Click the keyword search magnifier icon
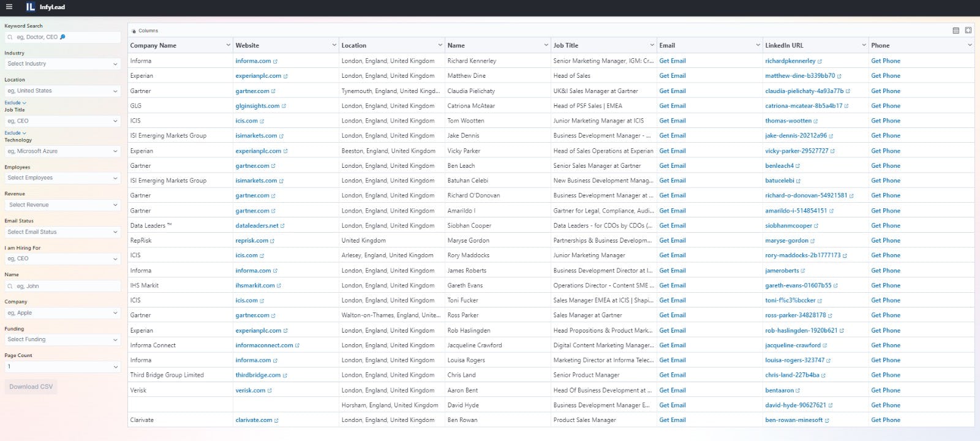This screenshot has width=980, height=441. point(10,37)
